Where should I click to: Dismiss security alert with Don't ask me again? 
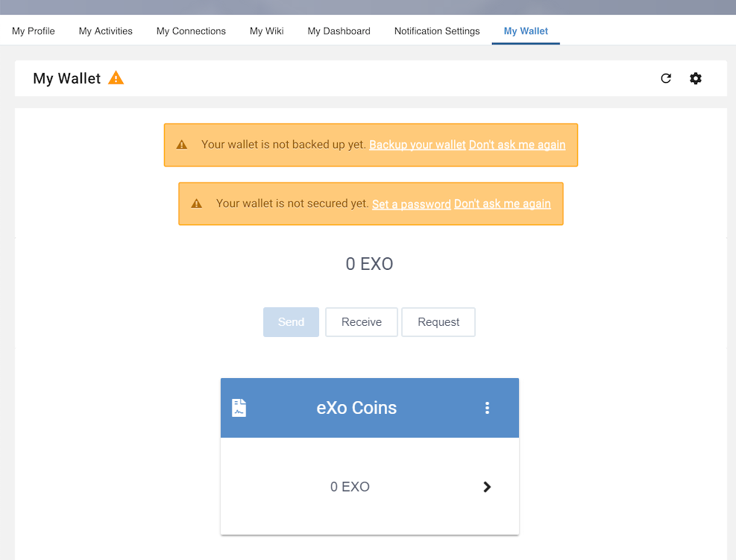503,204
